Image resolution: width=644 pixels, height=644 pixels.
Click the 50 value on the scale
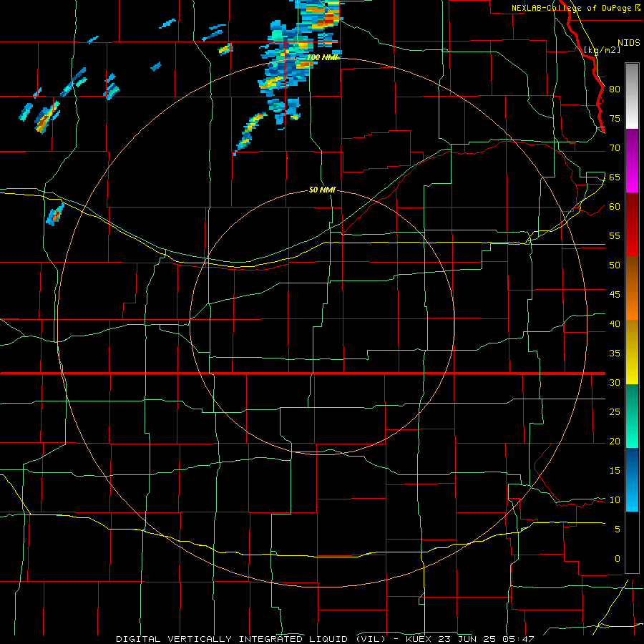click(615, 265)
